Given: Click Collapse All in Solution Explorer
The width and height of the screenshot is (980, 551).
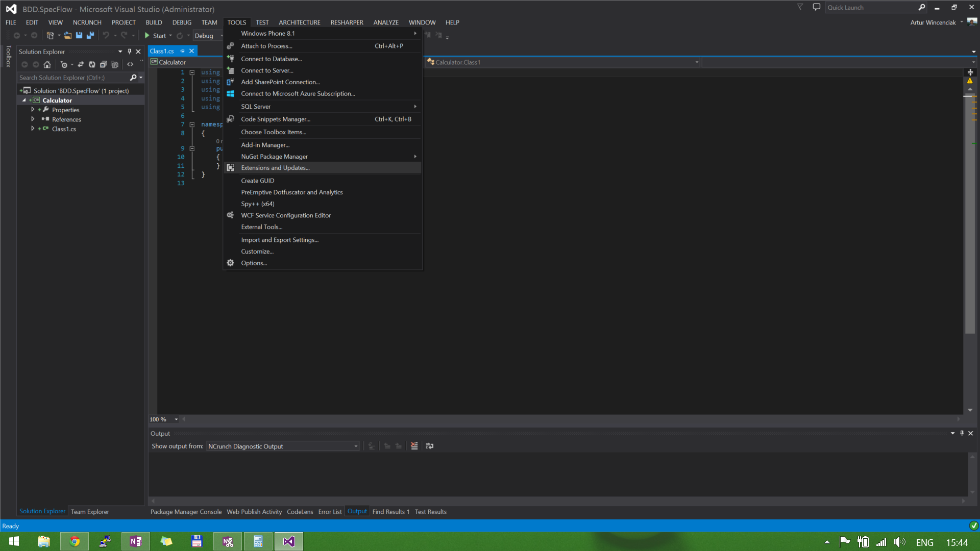Looking at the screenshot, I should tap(103, 65).
